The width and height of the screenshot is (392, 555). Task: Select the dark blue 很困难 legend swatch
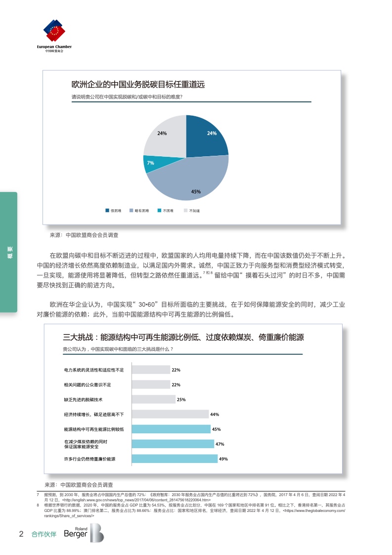tap(107, 210)
